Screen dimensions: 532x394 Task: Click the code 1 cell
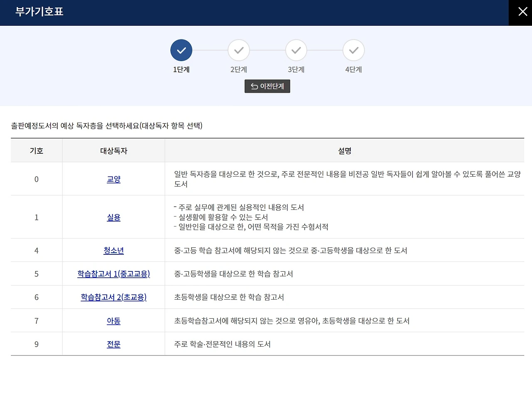(x=37, y=217)
